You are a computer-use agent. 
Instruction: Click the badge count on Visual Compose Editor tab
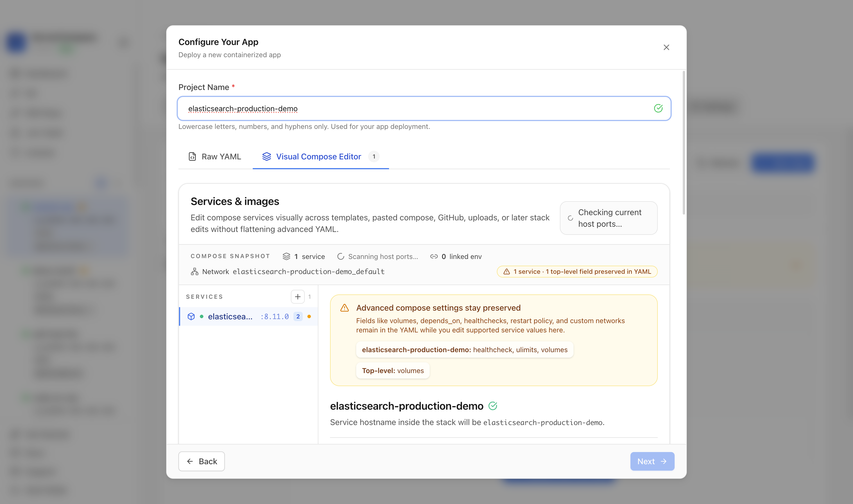[374, 156]
